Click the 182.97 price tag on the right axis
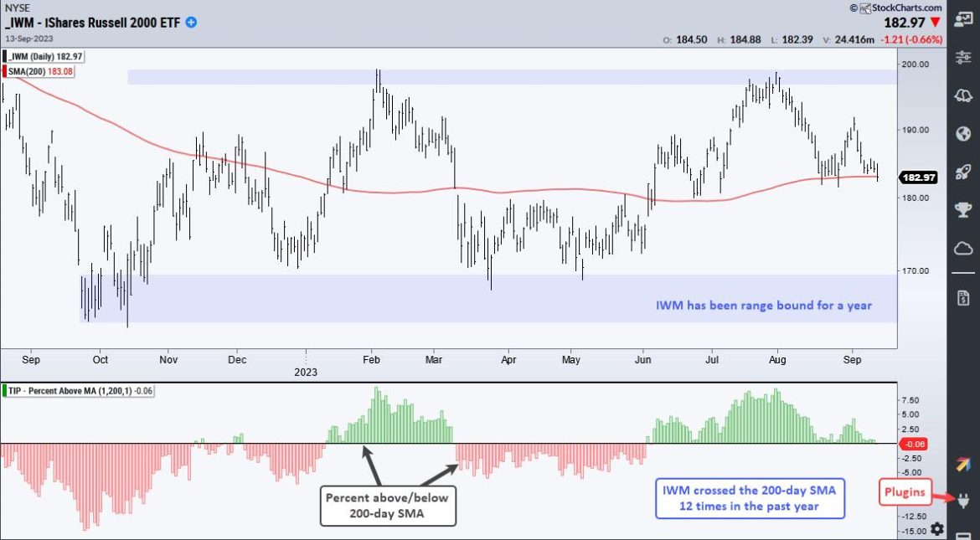 pyautogui.click(x=919, y=177)
